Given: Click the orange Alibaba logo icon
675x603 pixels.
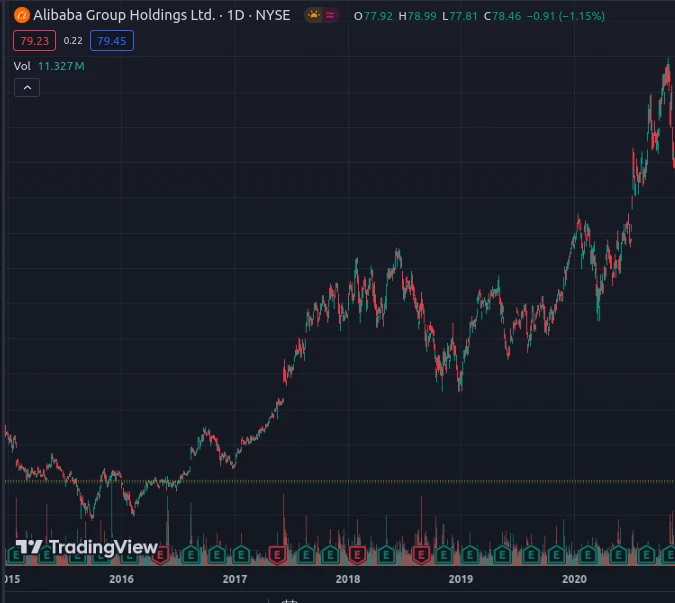Looking at the screenshot, I should pyautogui.click(x=22, y=16).
